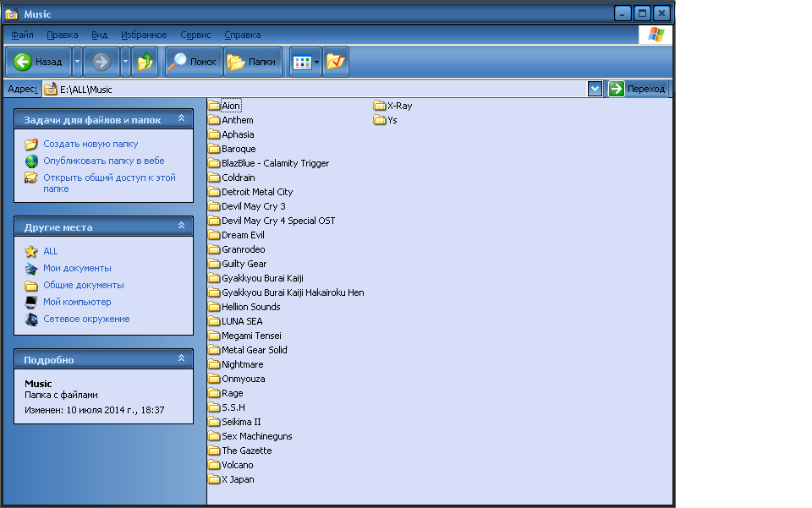812x508 pixels.
Task: Select Devil May Cry 3 folder name
Action: tap(254, 206)
